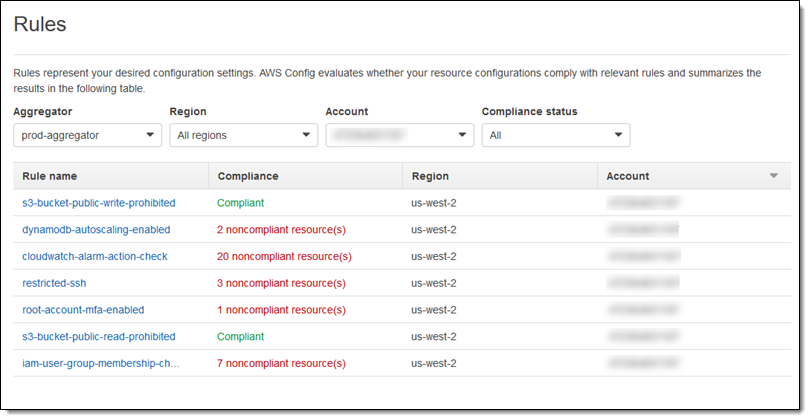
Task: Open the Account filter dropdown
Action: pos(399,135)
